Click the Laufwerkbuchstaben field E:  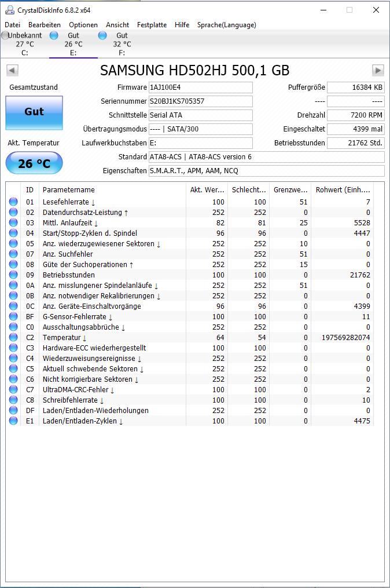(x=200, y=143)
